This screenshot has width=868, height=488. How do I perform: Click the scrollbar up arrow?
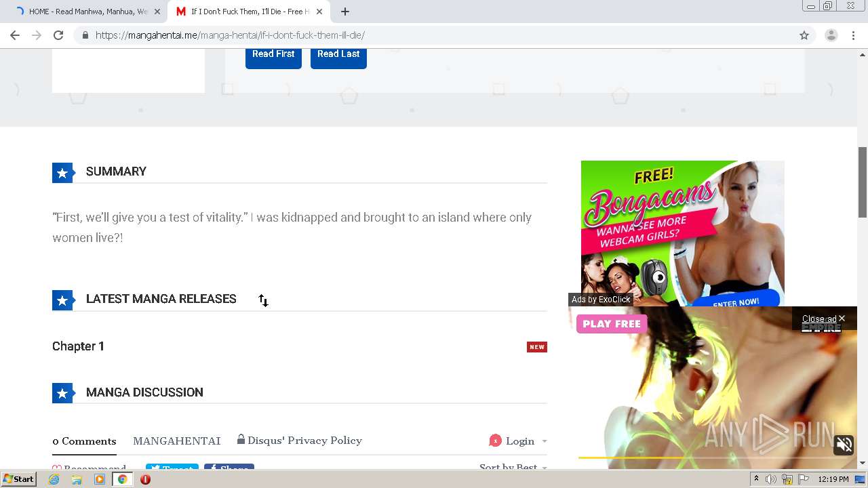tap(863, 54)
